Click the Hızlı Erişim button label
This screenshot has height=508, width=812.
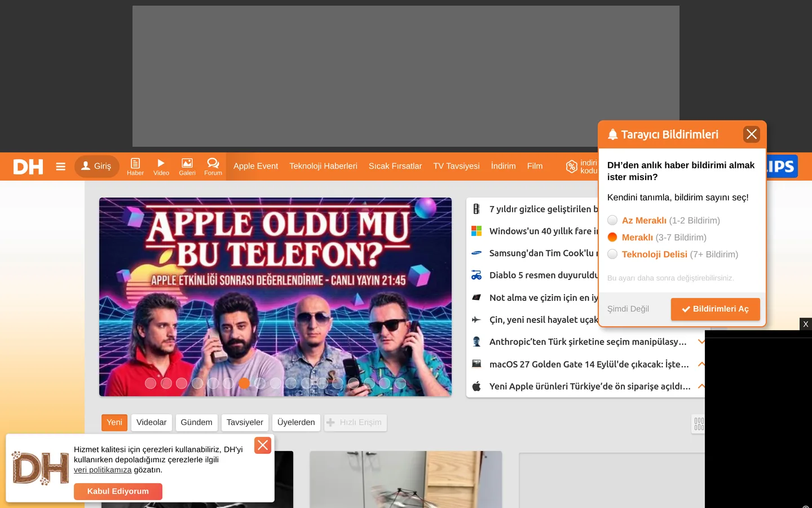point(361,422)
